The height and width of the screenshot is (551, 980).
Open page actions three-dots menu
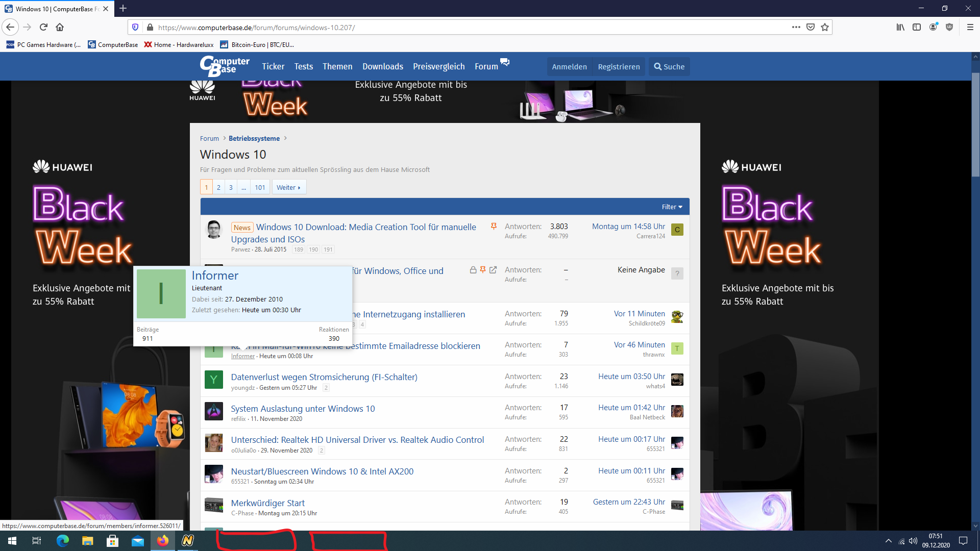[x=796, y=27]
